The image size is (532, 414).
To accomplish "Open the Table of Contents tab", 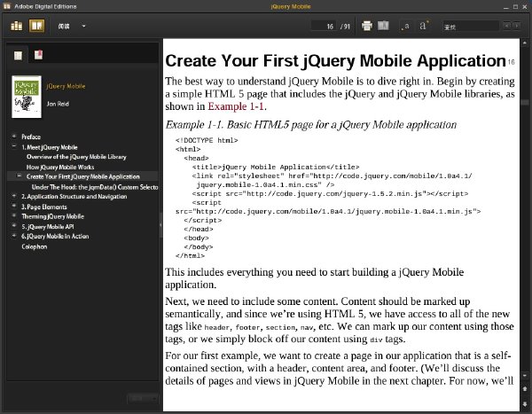I will click(x=18, y=55).
